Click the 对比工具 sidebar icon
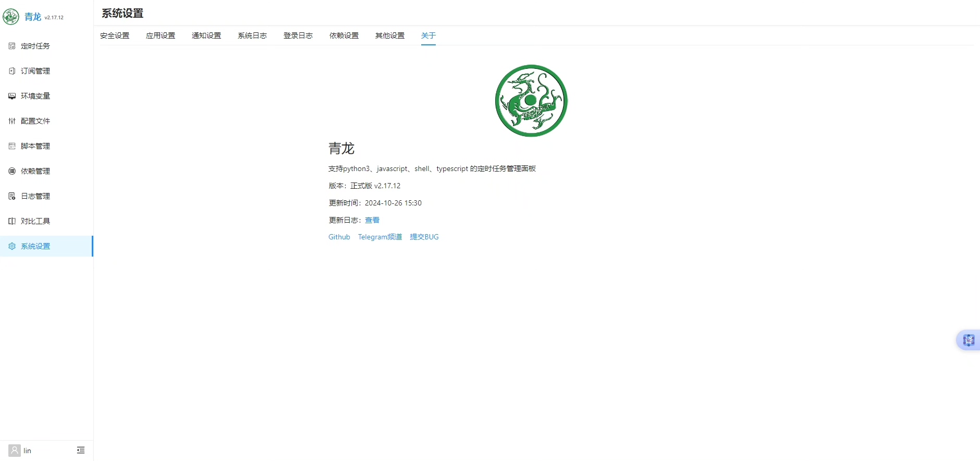 pyautogui.click(x=12, y=221)
